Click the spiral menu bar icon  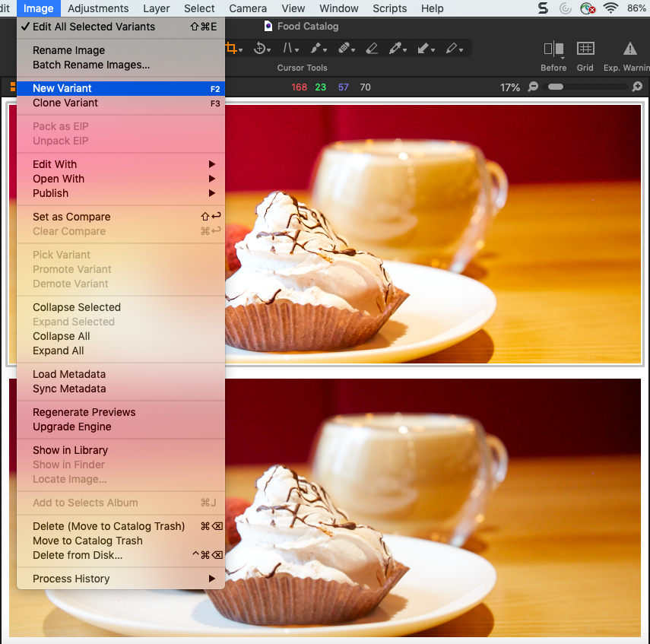pyautogui.click(x=566, y=8)
